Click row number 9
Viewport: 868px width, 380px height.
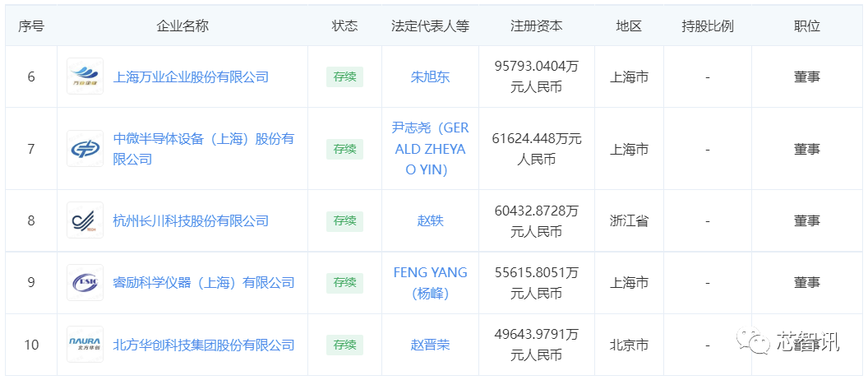coord(31,282)
